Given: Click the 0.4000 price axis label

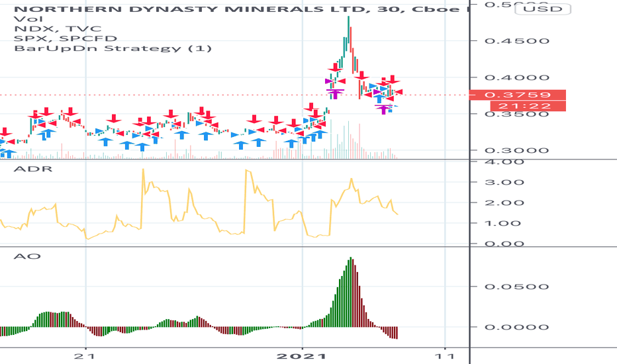Looking at the screenshot, I should click(x=517, y=77).
